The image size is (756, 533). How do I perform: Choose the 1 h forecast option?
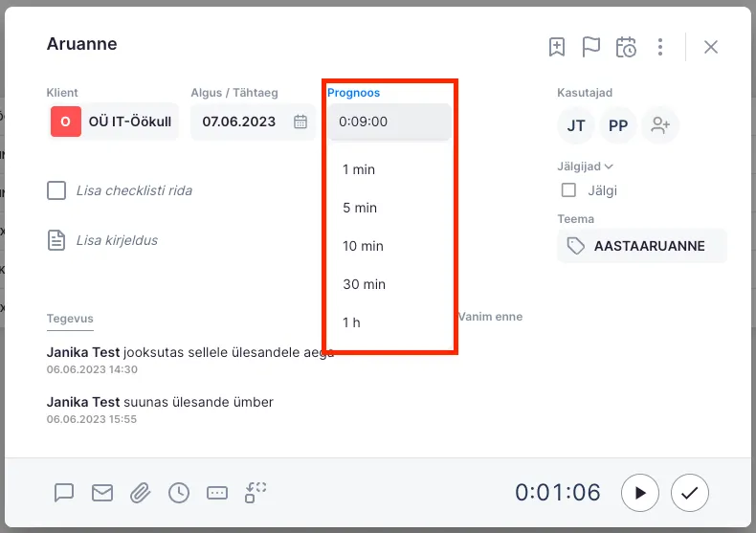pos(352,322)
